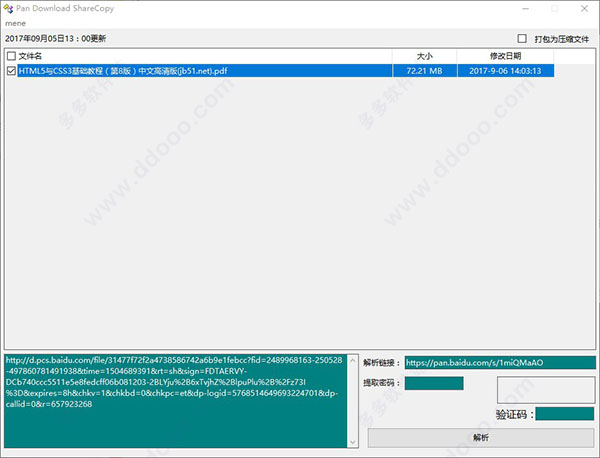Uncheck the HTML5与CSS3 pdf file checkbox

[11, 70]
